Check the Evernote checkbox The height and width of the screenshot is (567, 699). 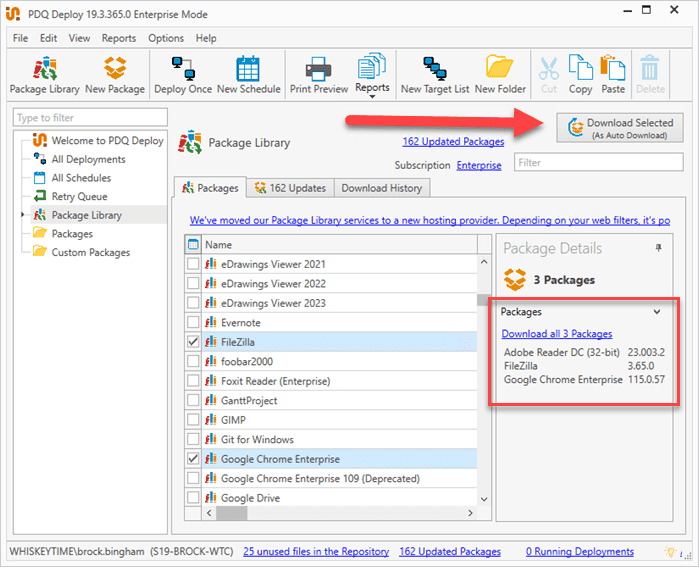(x=193, y=322)
